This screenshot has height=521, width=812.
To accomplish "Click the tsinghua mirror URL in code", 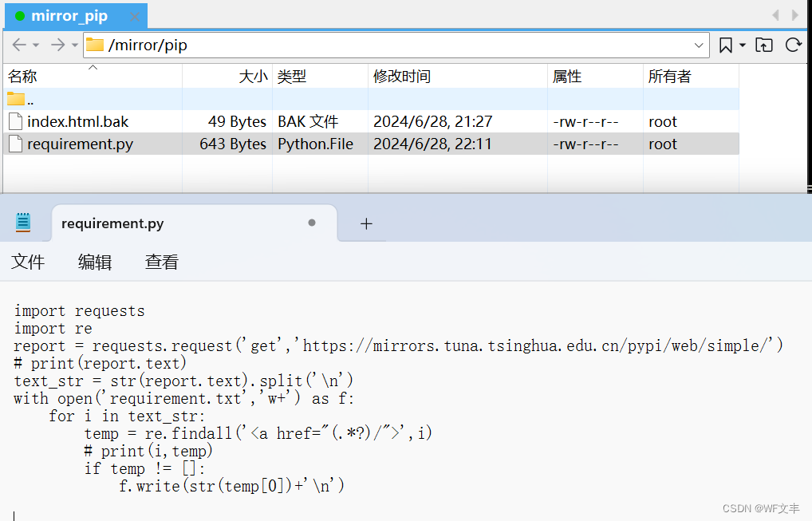I will click(537, 346).
